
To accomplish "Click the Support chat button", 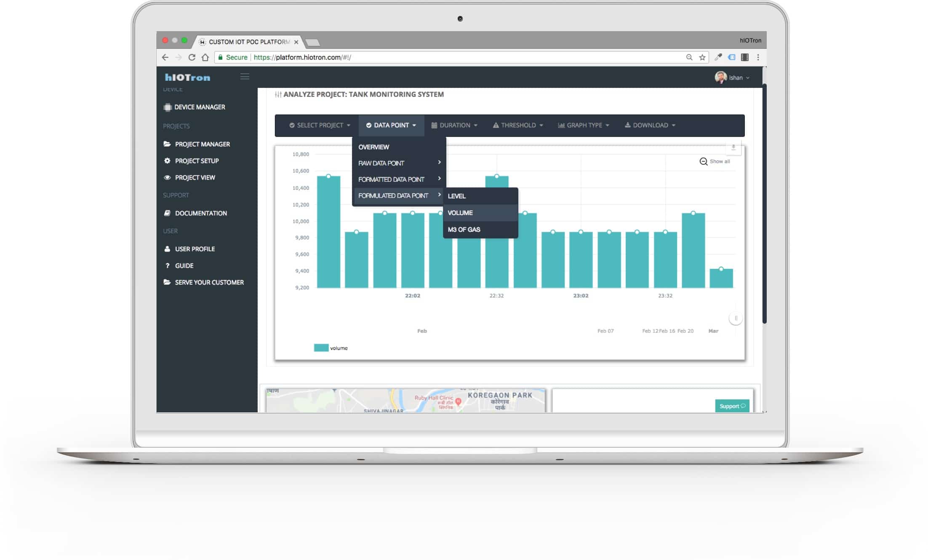I will (732, 406).
